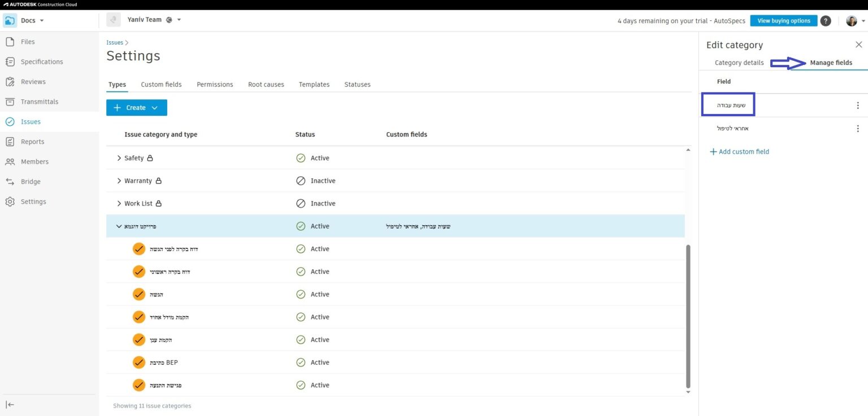
Task: Click the help question mark icon
Action: point(826,21)
